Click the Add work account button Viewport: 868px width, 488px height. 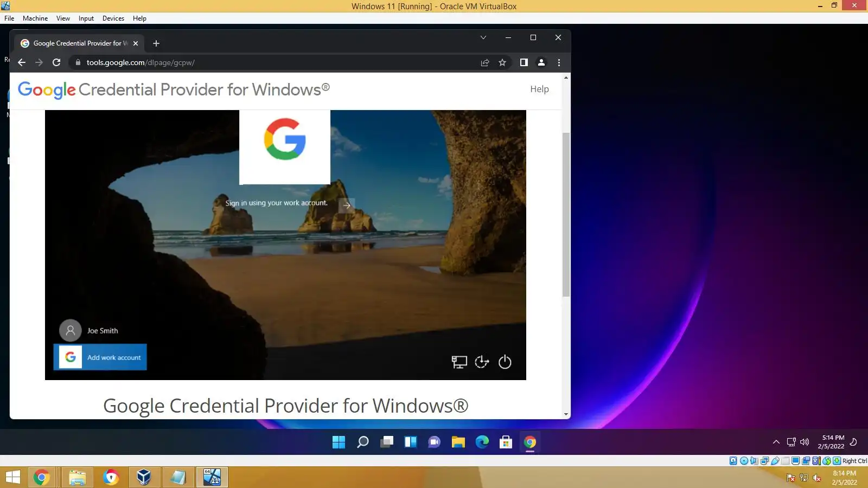click(x=100, y=357)
